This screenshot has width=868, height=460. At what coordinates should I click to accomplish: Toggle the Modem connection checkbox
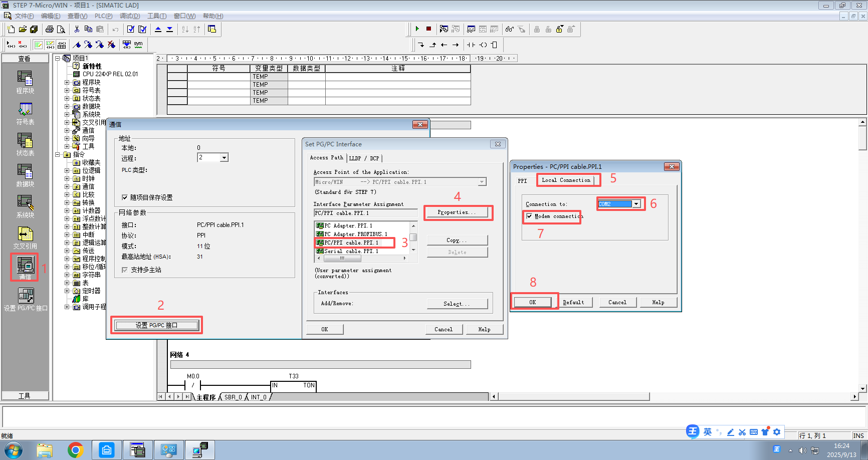[529, 216]
